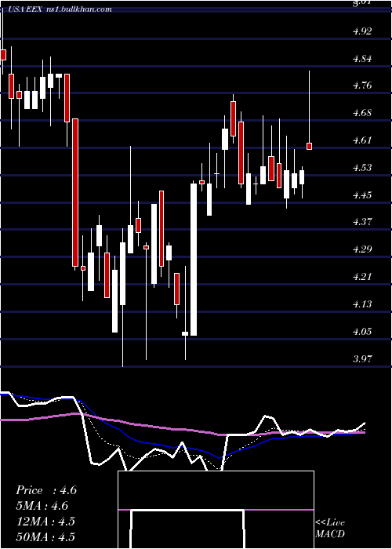Click the '12MA : 4.5' readout
This screenshot has width=392, height=549.
coord(45,522)
